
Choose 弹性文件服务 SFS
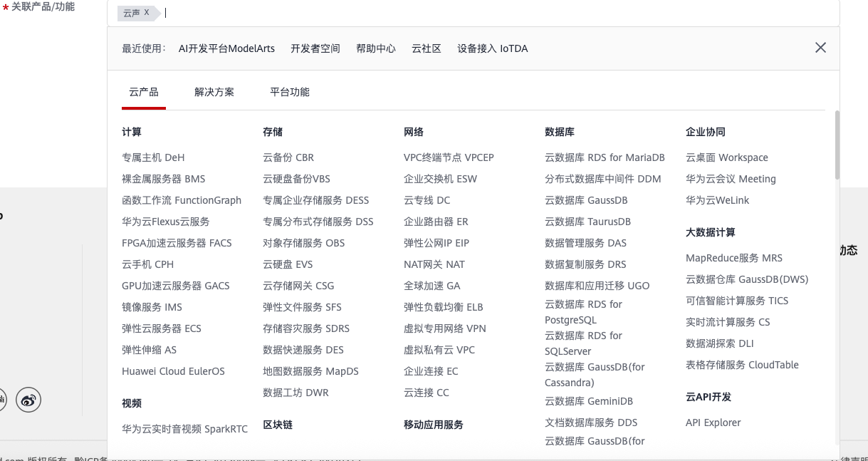[302, 307]
